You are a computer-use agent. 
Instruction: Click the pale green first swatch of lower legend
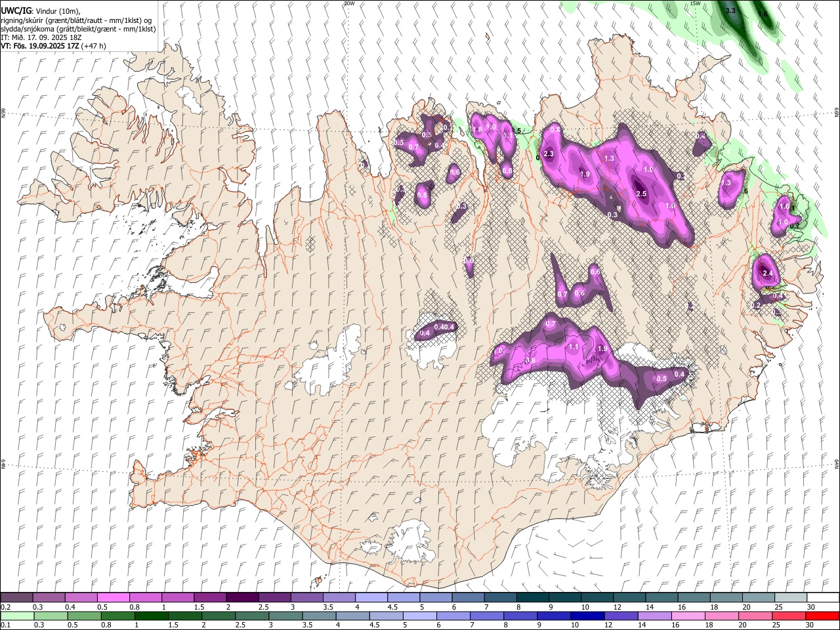tap(16, 616)
